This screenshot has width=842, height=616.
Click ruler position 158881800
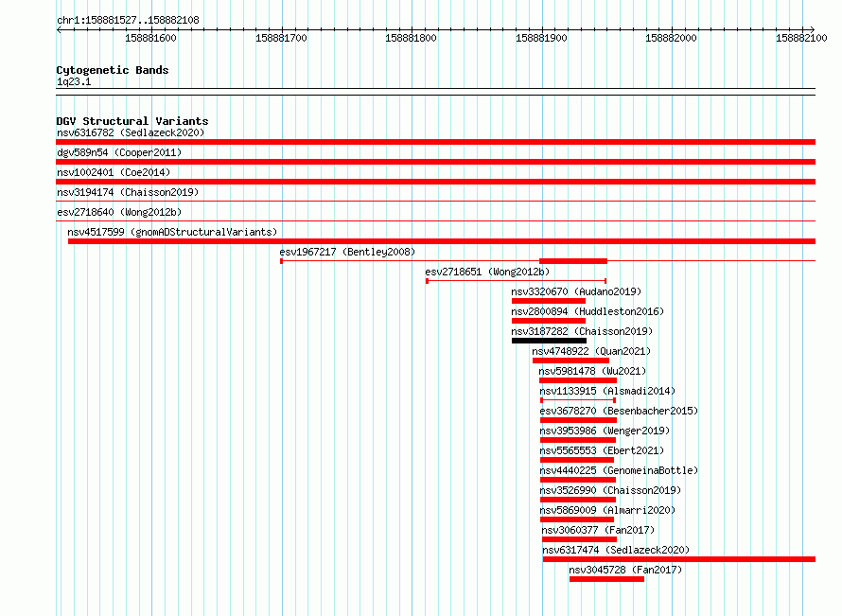tap(412, 38)
